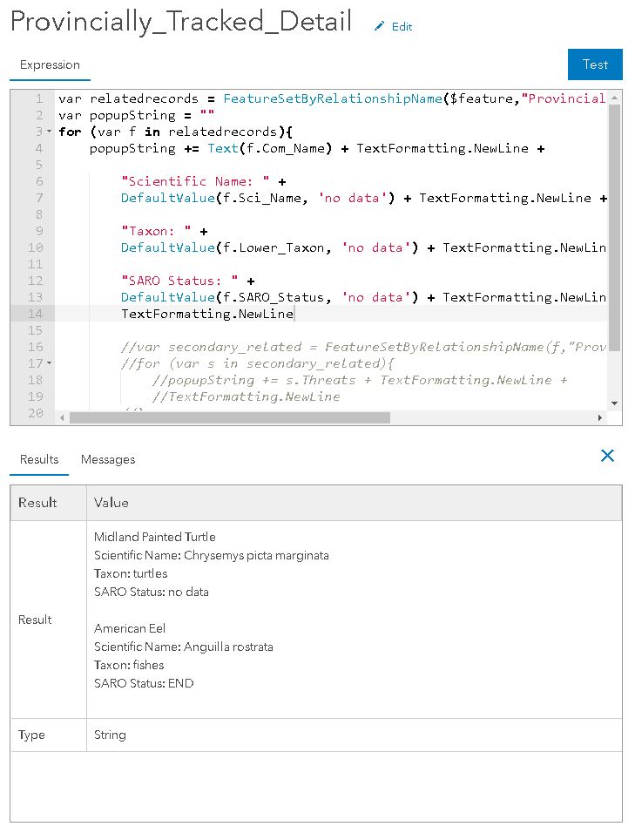Image resolution: width=635 pixels, height=840 pixels.
Task: Click the horizontal scrollbar thumb of the editor
Action: [x=228, y=418]
